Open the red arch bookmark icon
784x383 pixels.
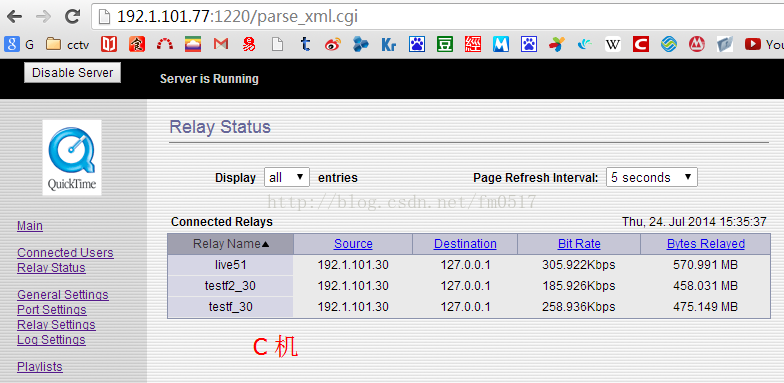[x=164, y=44]
